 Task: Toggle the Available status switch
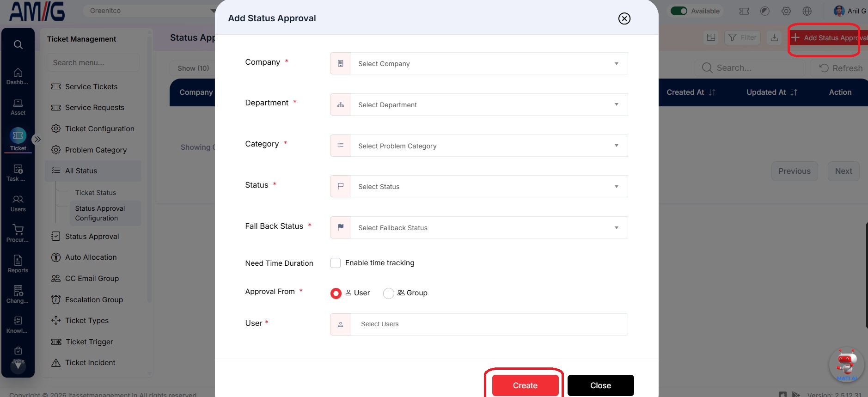point(679,11)
